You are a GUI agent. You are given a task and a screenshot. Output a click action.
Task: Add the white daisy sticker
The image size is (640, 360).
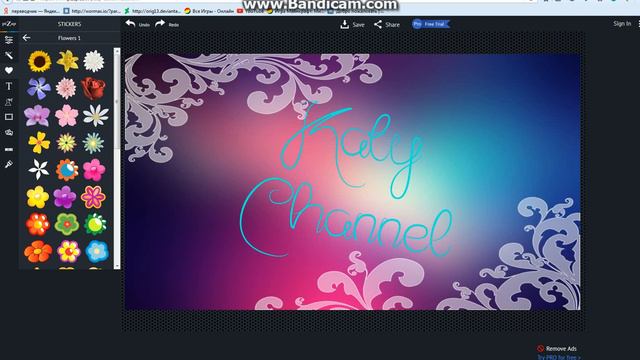pyautogui.click(x=96, y=115)
